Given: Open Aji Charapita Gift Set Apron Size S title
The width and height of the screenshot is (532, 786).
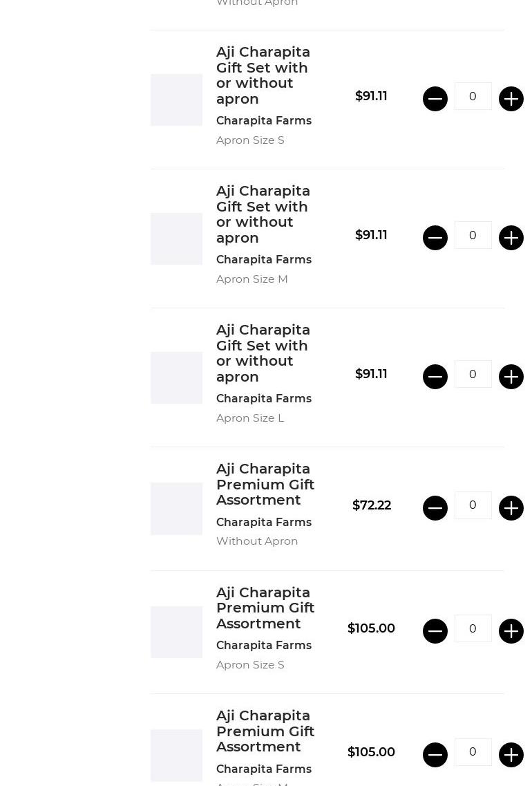Looking at the screenshot, I should (x=263, y=75).
